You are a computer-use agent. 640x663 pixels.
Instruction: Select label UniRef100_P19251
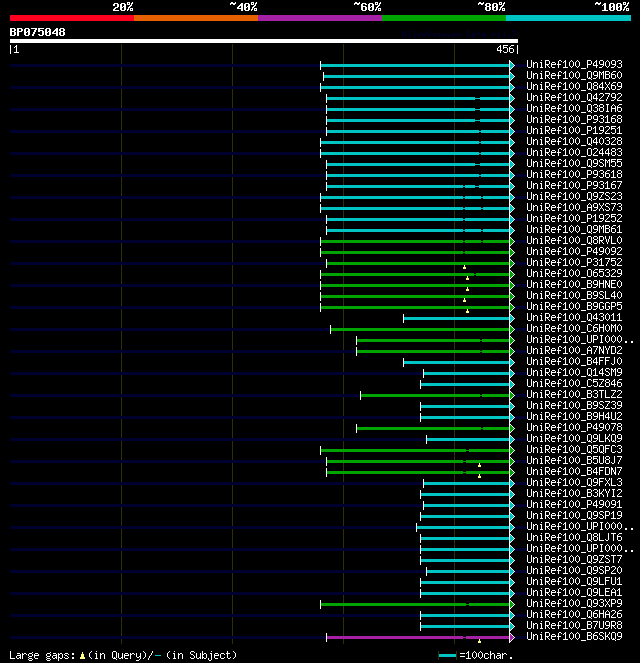click(574, 130)
